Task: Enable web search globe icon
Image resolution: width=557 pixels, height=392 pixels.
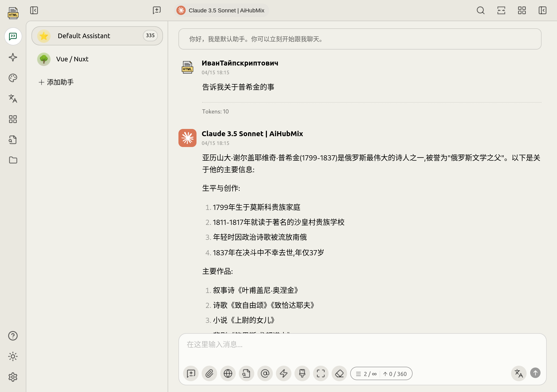Action: point(228,373)
